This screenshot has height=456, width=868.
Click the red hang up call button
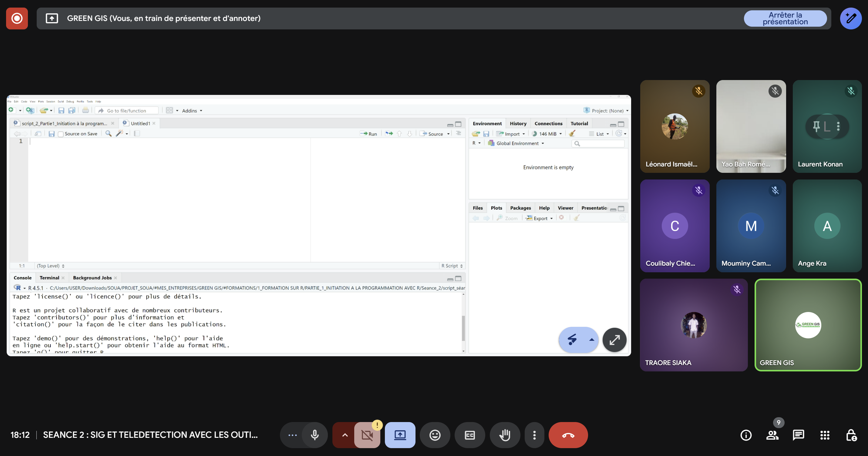(x=568, y=435)
